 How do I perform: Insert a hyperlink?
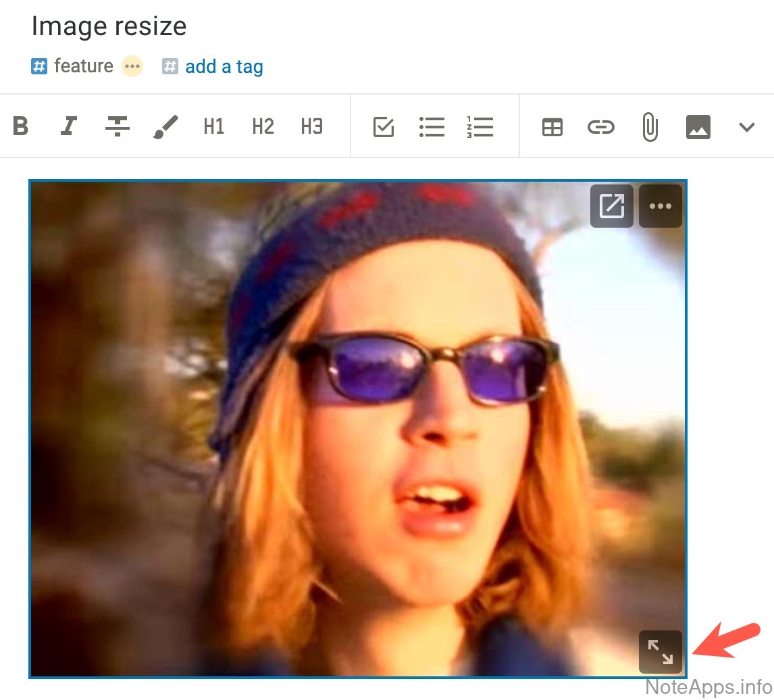[600, 126]
